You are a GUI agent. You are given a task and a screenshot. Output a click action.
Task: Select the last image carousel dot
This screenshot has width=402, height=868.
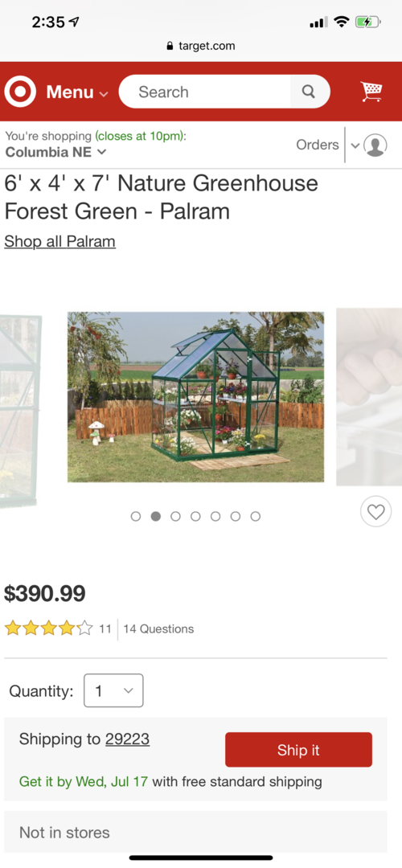click(255, 517)
